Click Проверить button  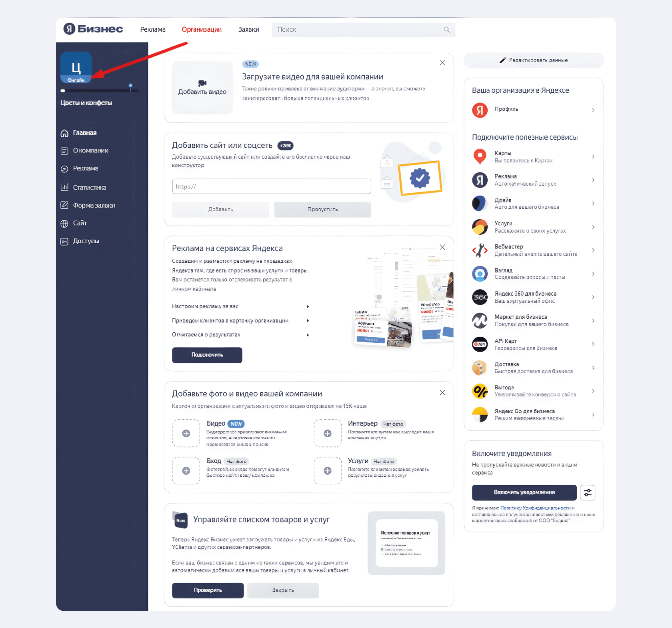pos(208,590)
